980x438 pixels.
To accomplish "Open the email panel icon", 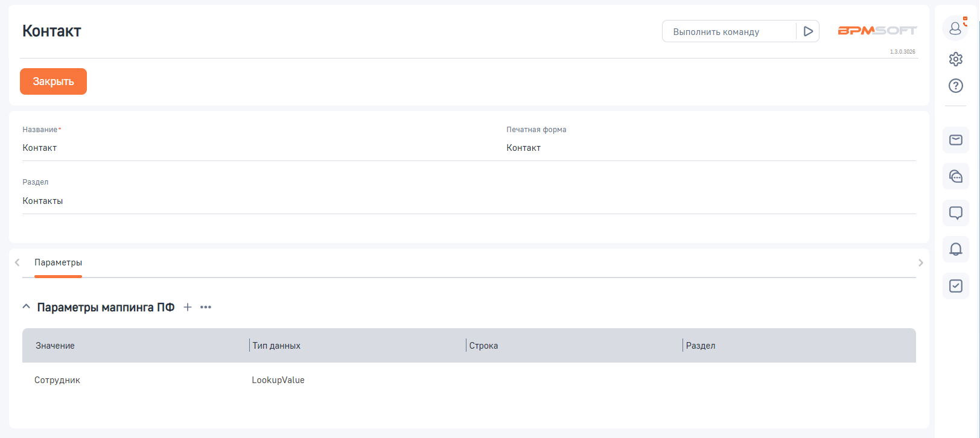I will click(955, 140).
